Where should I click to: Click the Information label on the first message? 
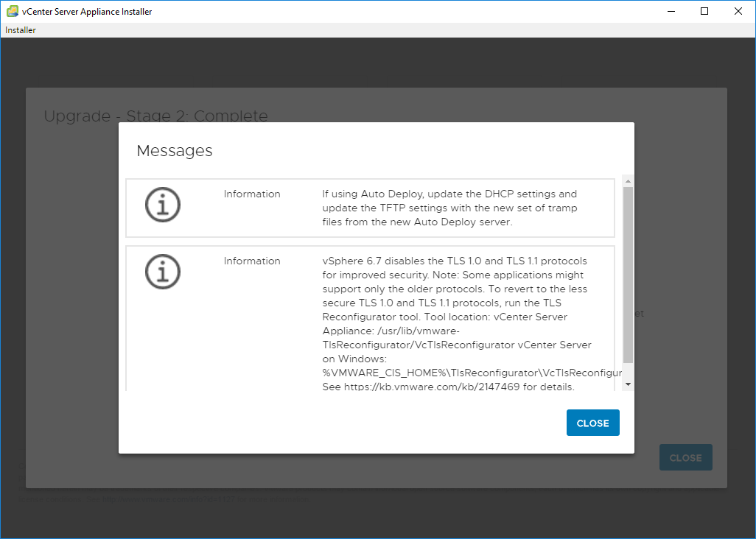coord(252,194)
